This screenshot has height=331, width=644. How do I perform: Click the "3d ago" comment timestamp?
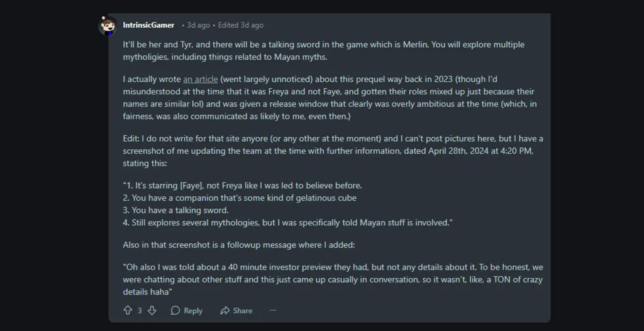(x=198, y=25)
